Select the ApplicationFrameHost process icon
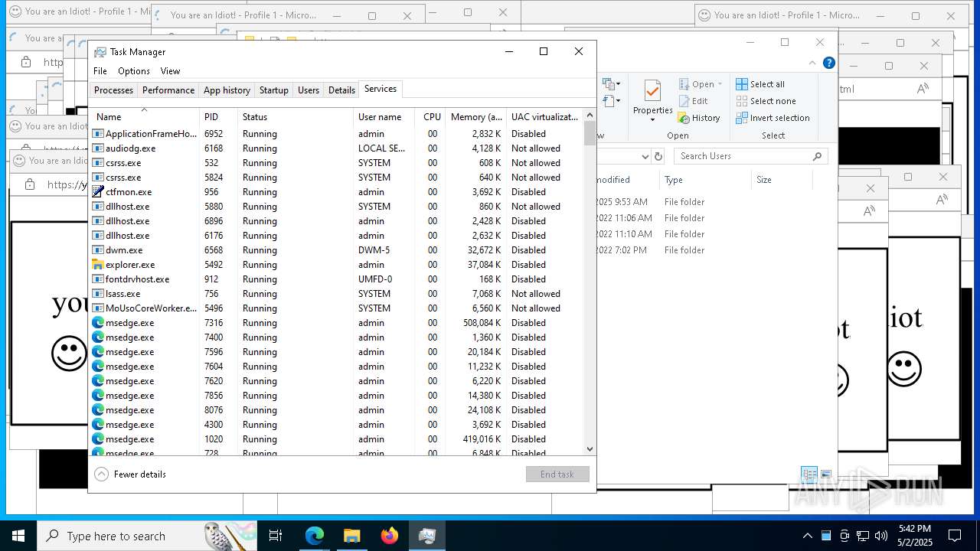 [x=98, y=134]
